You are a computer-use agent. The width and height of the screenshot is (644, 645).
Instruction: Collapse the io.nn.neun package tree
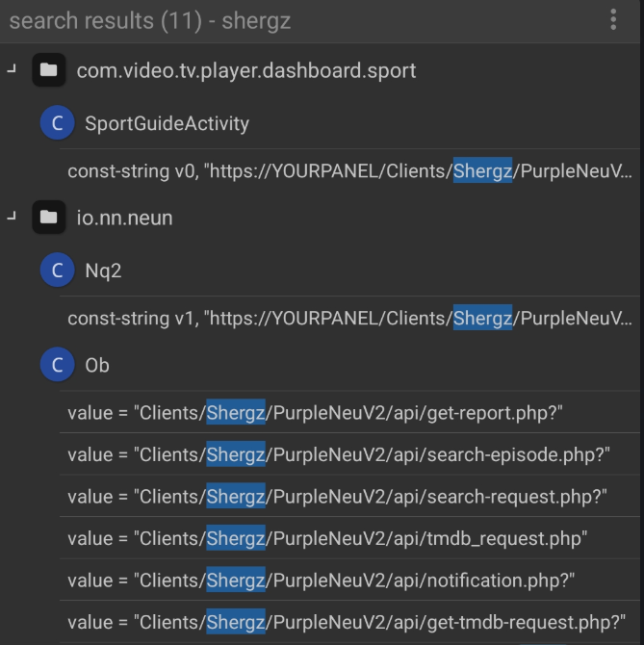pos(11,217)
